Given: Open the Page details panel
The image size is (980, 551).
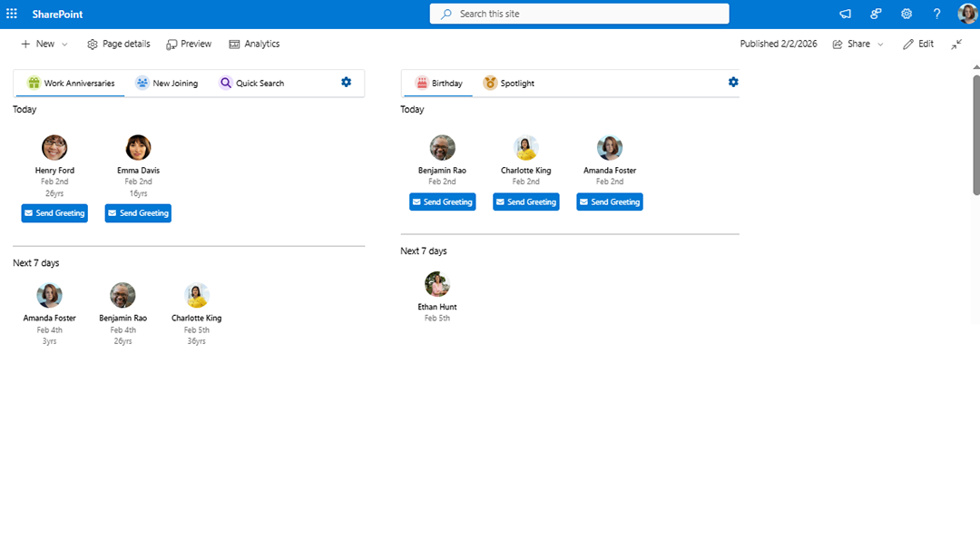Looking at the screenshot, I should [x=118, y=44].
